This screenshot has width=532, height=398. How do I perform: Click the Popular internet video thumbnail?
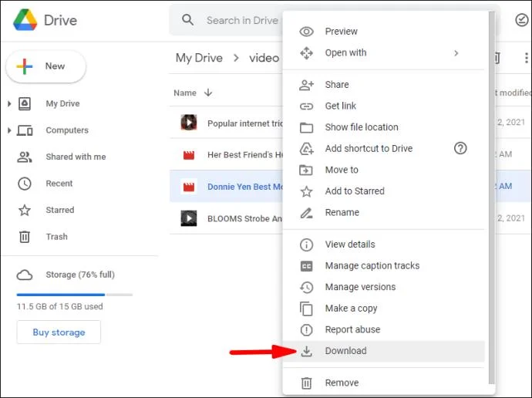(x=189, y=123)
